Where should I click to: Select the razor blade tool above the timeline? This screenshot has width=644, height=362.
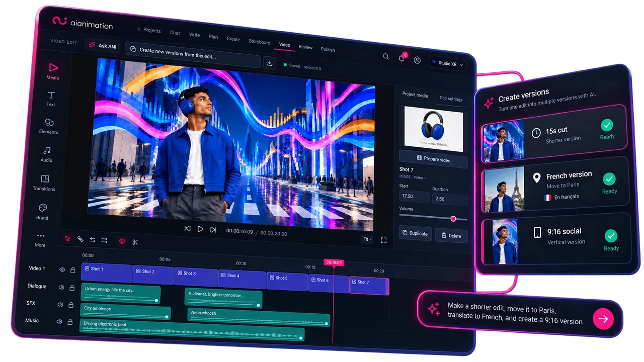point(80,239)
